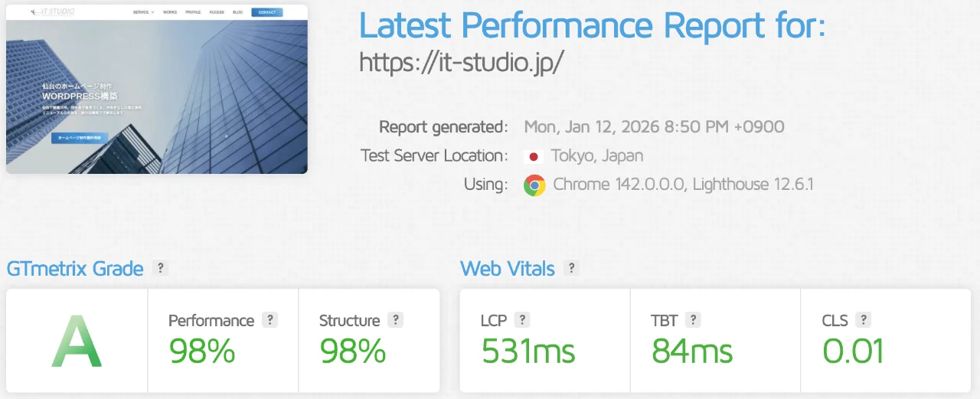
Task: Open the Performance score help icon
Action: click(269, 320)
